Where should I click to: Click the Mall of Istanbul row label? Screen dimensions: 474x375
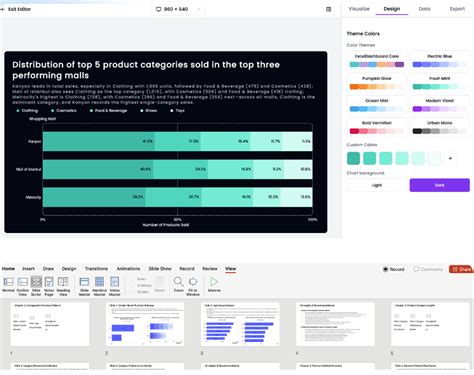(28, 169)
